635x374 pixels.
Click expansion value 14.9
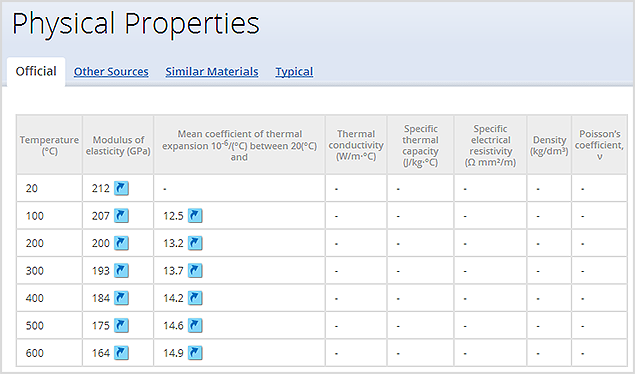coord(173,353)
